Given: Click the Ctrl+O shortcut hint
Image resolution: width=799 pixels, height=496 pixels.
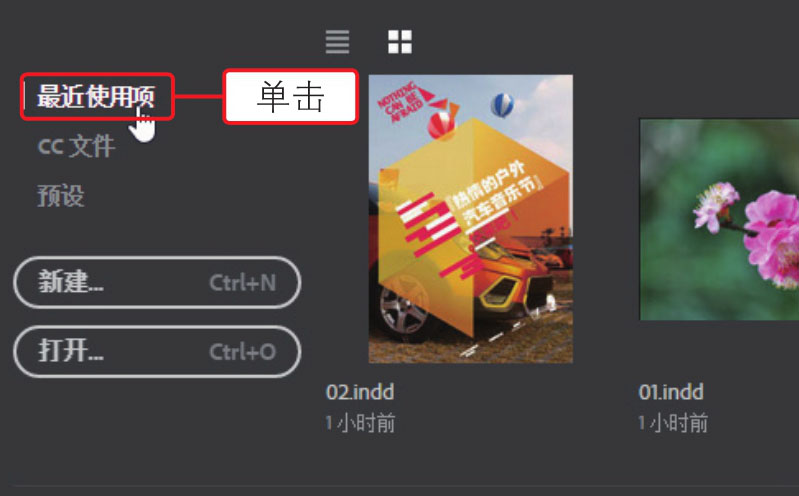Looking at the screenshot, I should tap(243, 352).
